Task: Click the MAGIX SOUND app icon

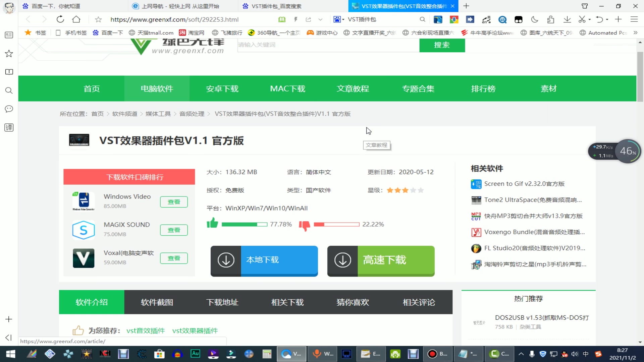Action: (84, 230)
